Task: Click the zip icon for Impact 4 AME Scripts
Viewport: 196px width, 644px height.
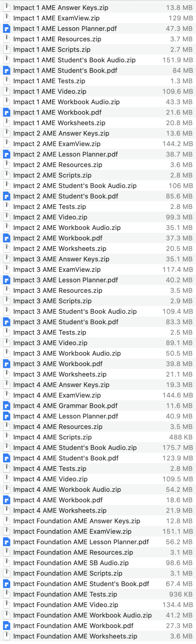Action: pos(6,437)
